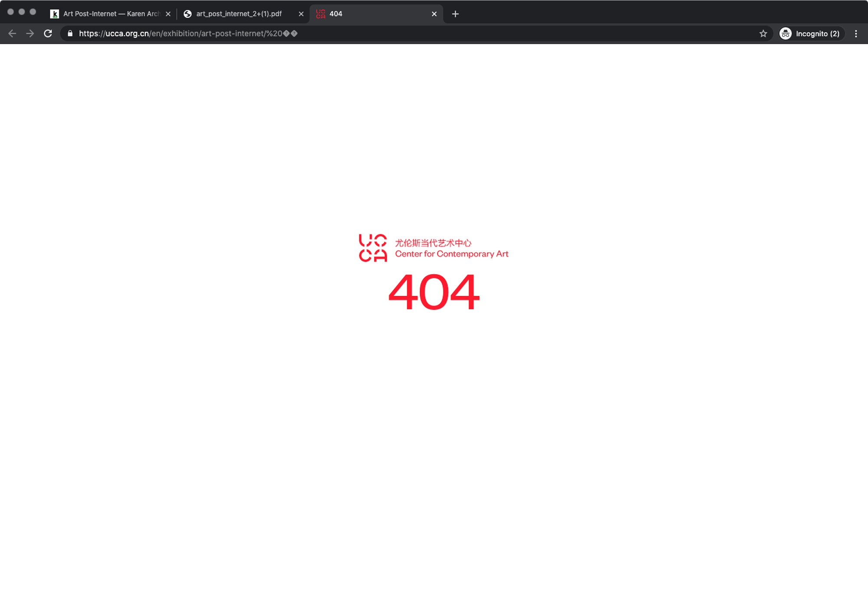Image resolution: width=868 pixels, height=589 pixels.
Task: Click the Chinese UCCA title text
Action: click(433, 243)
